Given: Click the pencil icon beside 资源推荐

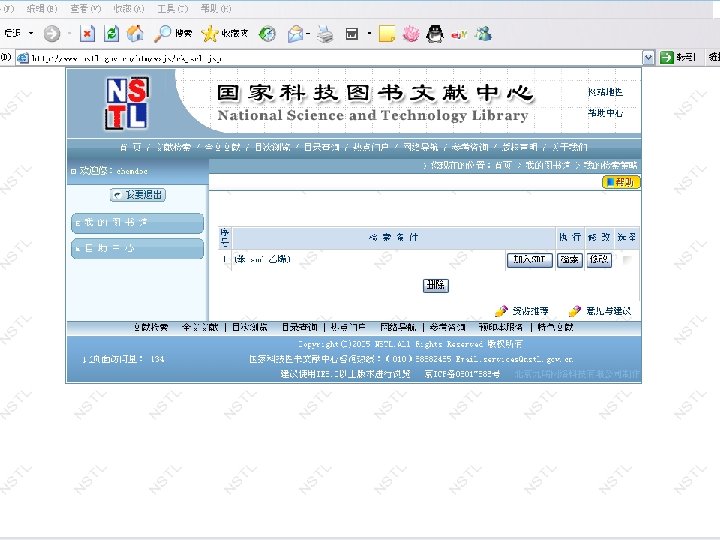Looking at the screenshot, I should 501,311.
